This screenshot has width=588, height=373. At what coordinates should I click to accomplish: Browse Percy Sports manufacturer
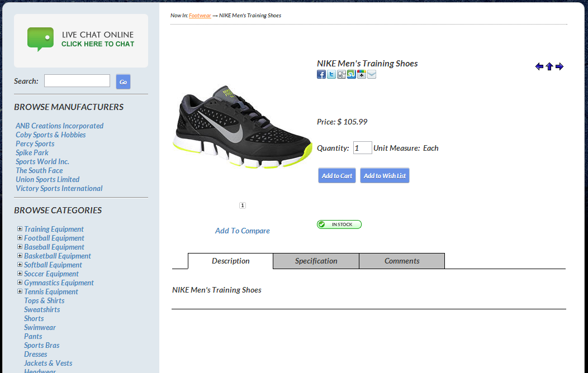coord(35,144)
